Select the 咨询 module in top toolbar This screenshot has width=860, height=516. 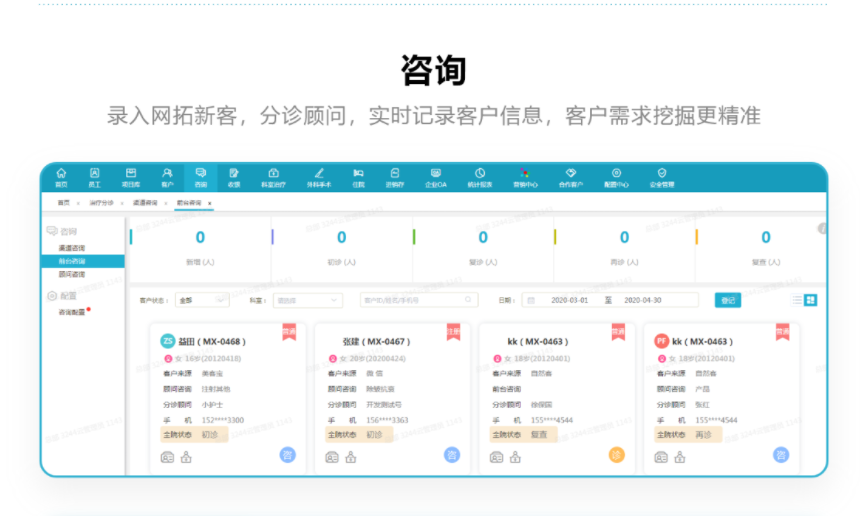201,178
